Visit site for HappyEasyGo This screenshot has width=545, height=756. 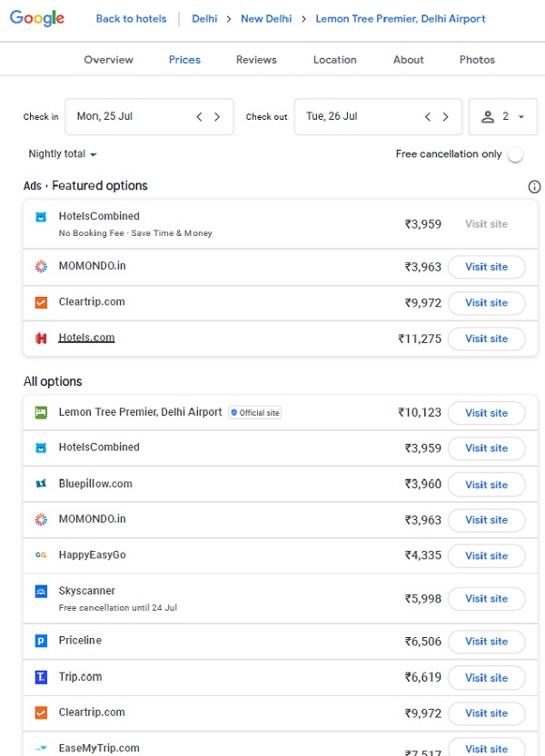(x=486, y=556)
